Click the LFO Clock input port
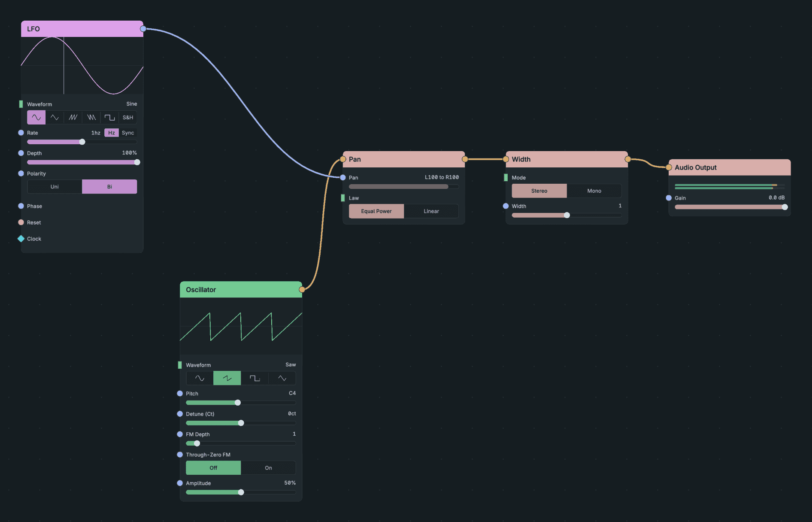 [21, 239]
